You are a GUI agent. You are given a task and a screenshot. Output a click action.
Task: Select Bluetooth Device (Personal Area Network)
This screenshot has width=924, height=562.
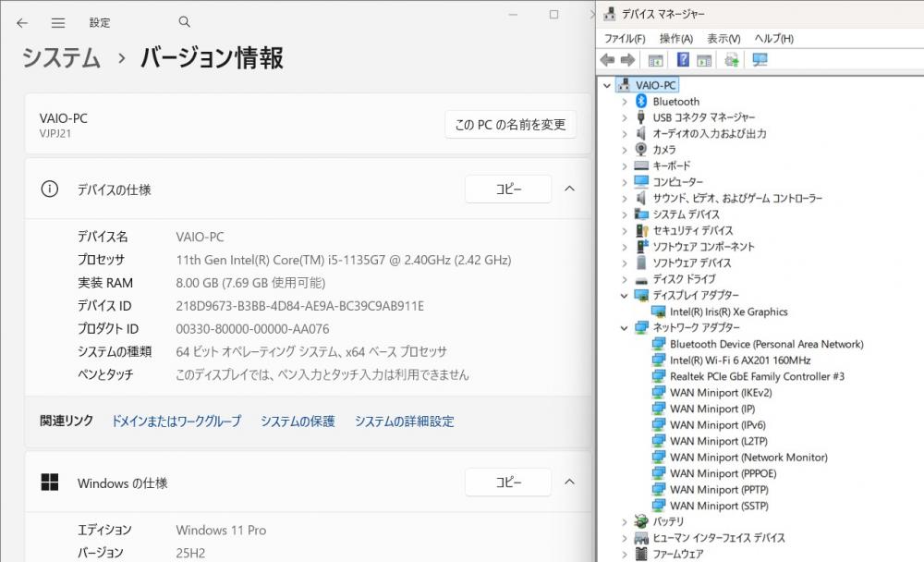766,344
